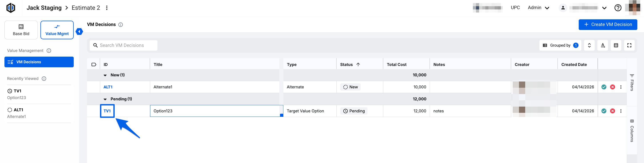The height and width of the screenshot is (163, 644).
Task: Click the info icon next to VM Decisions heading
Action: pyautogui.click(x=121, y=24)
